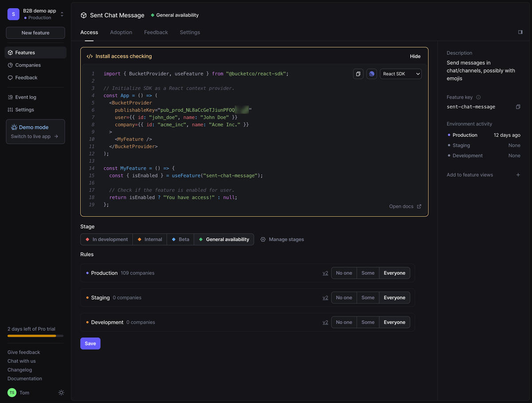Select Some for Development rule
The width and height of the screenshot is (532, 403).
pyautogui.click(x=368, y=322)
